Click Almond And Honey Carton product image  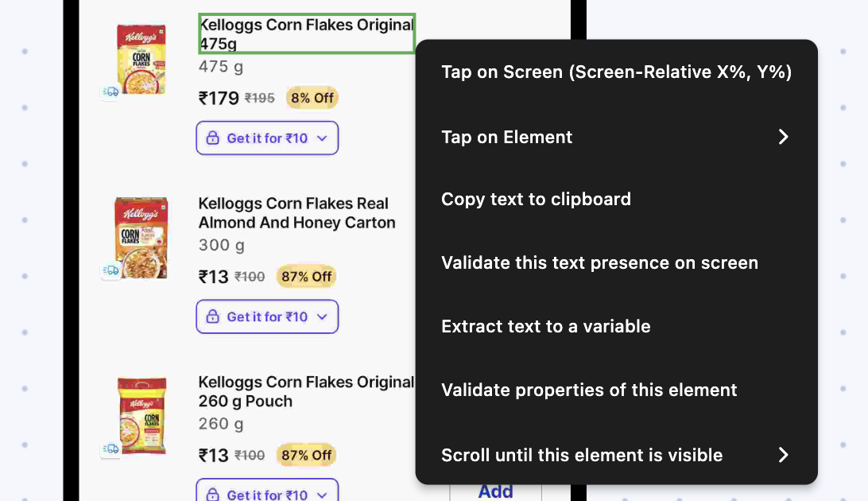(x=141, y=237)
